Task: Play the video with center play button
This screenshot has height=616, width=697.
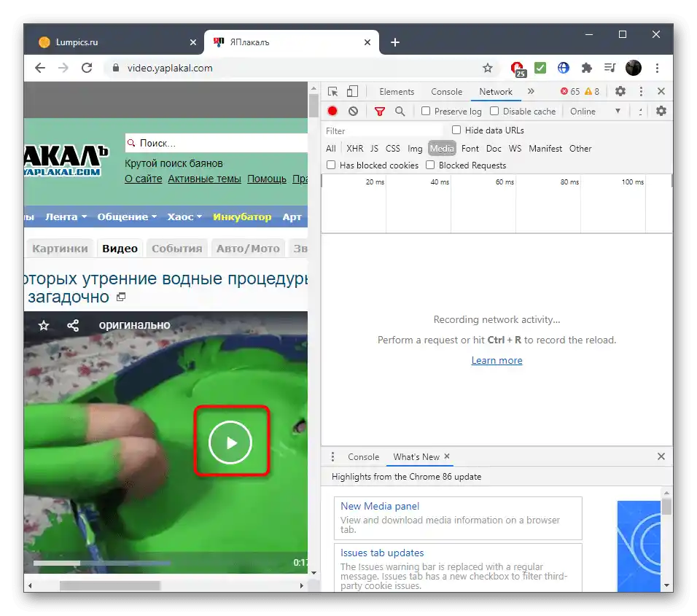Action: [230, 442]
